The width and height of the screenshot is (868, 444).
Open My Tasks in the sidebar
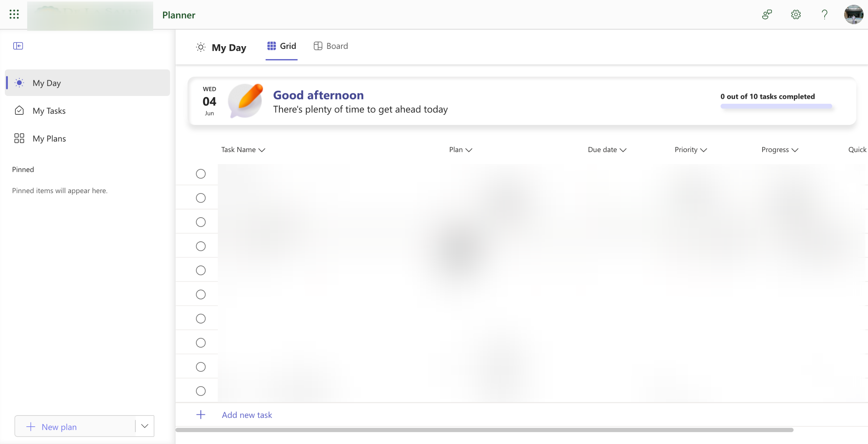[x=88, y=111]
